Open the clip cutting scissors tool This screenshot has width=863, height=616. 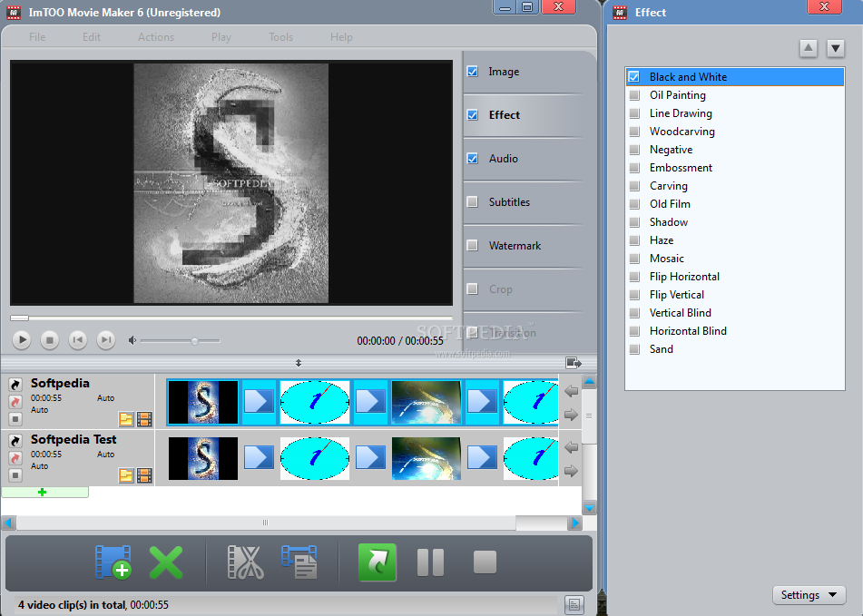[246, 562]
